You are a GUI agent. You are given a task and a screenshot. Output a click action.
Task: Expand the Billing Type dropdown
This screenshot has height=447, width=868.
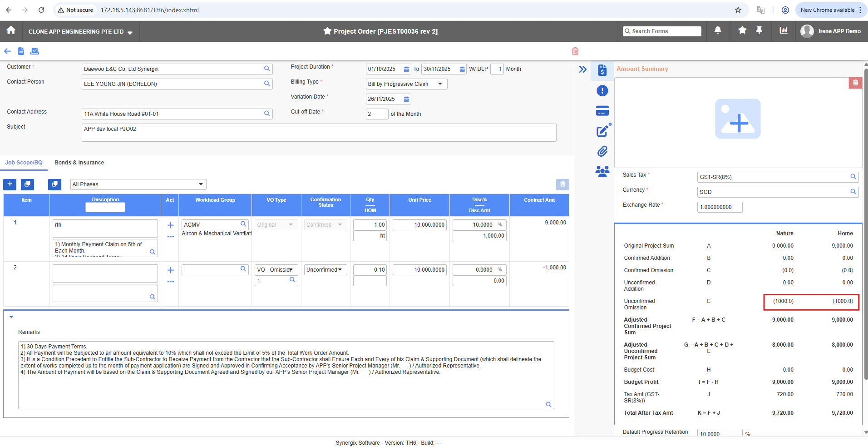406,84
